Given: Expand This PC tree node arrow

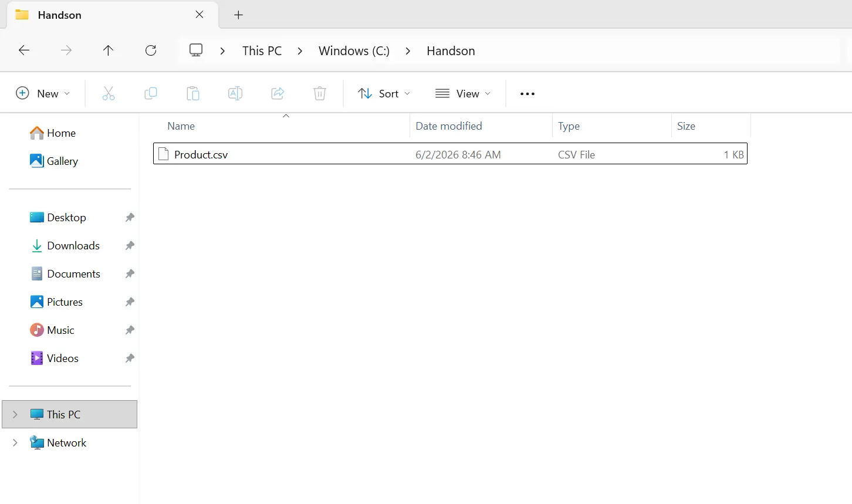Looking at the screenshot, I should coord(15,414).
